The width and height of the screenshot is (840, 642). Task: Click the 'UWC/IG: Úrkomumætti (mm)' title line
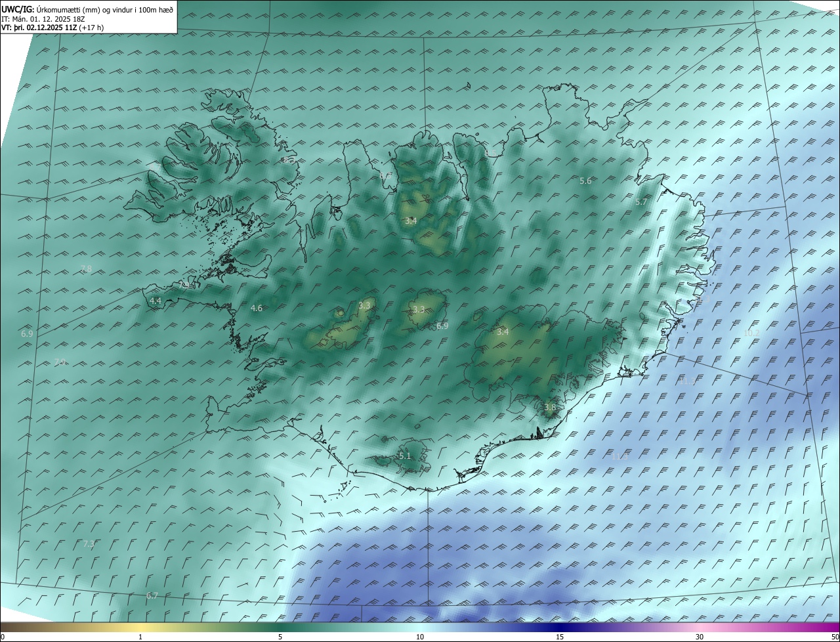[x=87, y=9]
